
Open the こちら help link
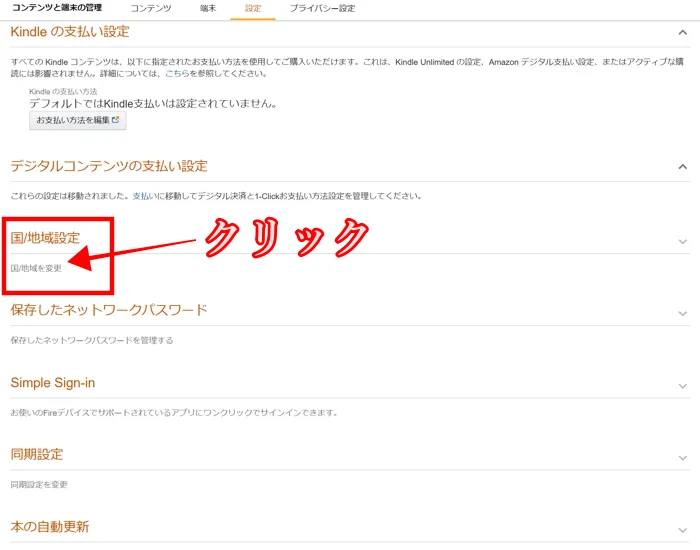[x=177, y=74]
